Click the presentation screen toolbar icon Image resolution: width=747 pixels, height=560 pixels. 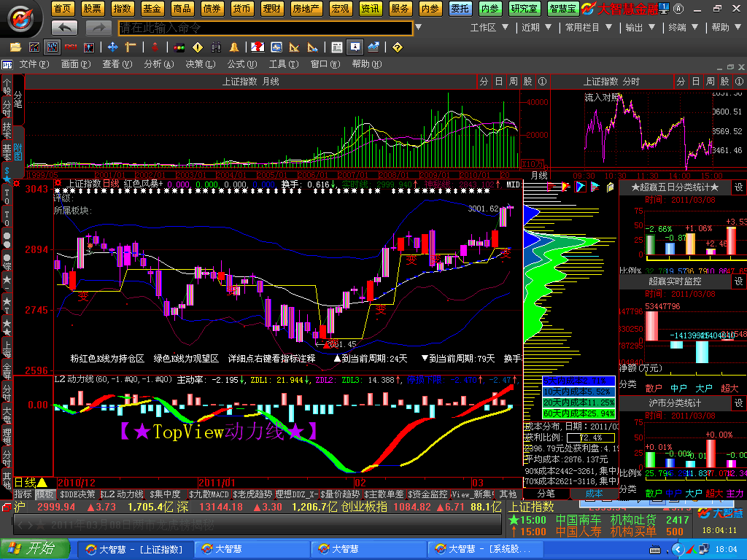point(355,47)
